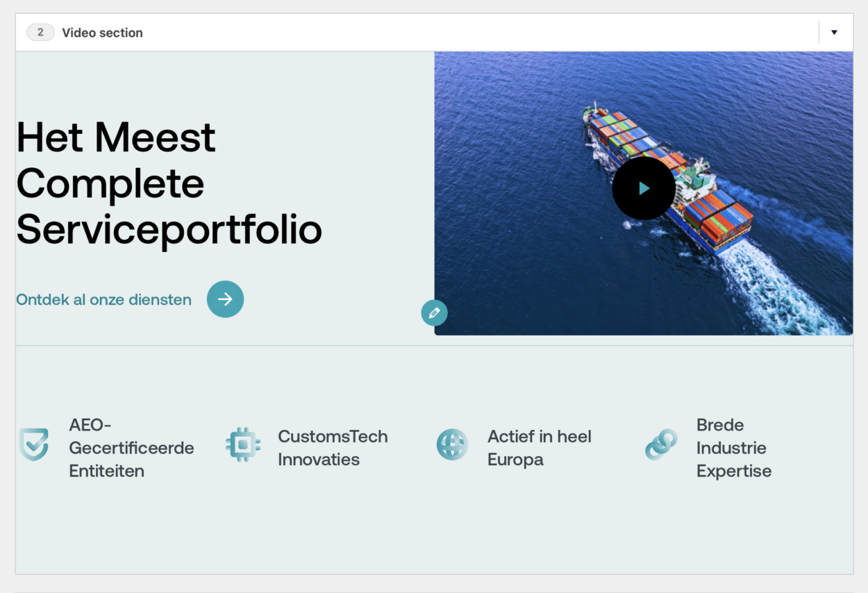Click the word Serviceportfolio in the heading
868x593 pixels.
pyautogui.click(x=169, y=230)
